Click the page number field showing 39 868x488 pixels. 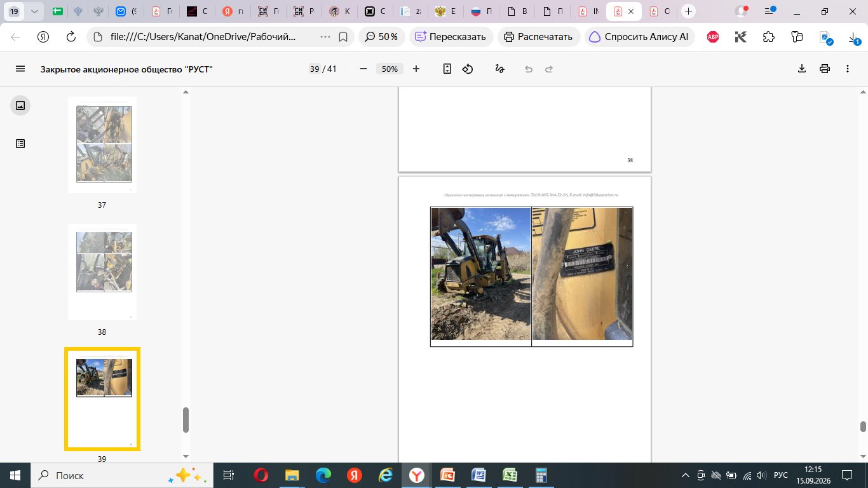315,69
